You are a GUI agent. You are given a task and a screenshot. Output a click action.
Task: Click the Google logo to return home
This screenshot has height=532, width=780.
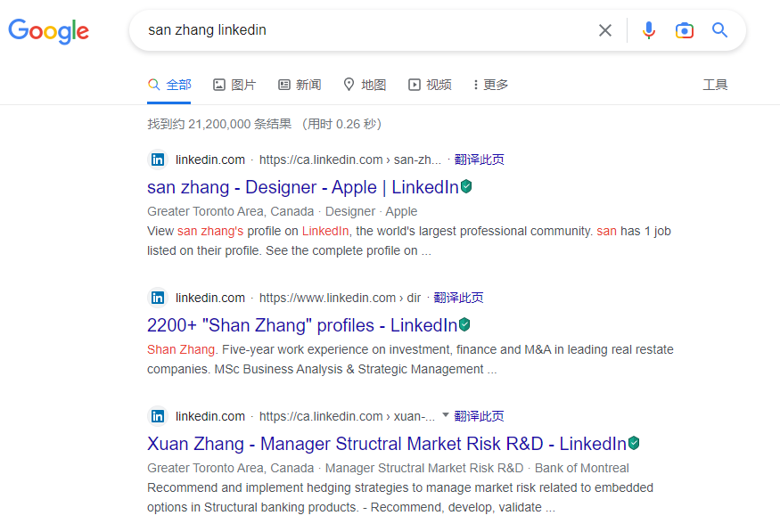tap(48, 31)
